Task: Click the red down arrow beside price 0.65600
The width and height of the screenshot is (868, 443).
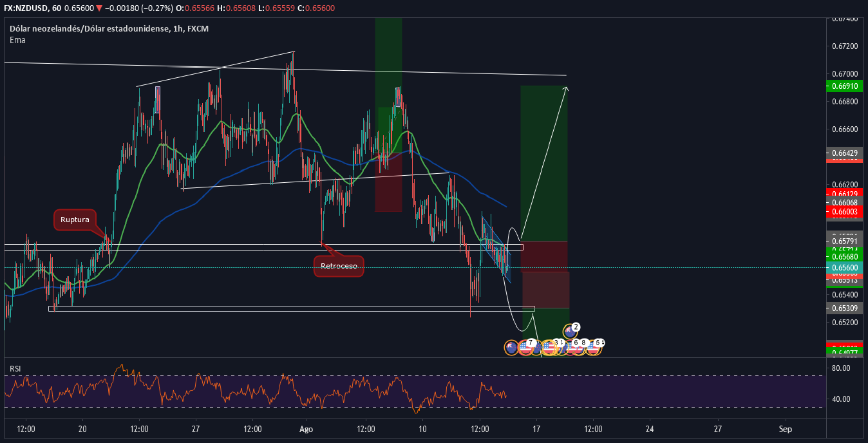Action: [99, 8]
